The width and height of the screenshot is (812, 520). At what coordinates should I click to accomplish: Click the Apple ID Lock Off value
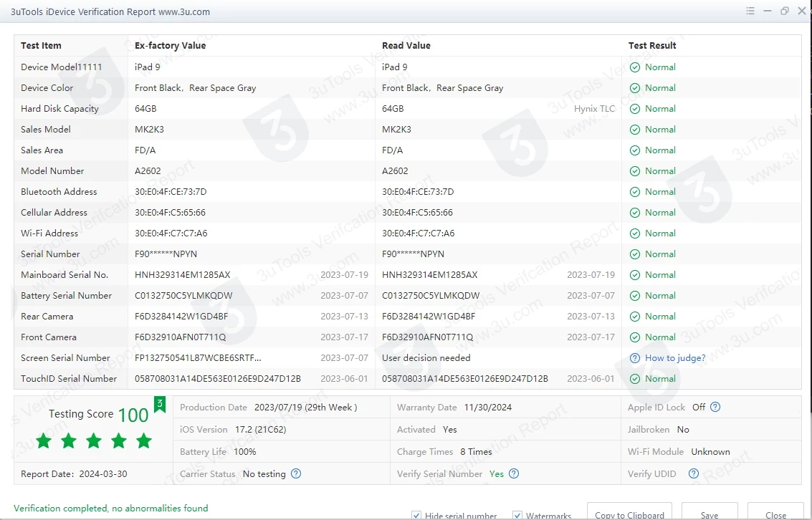point(699,408)
